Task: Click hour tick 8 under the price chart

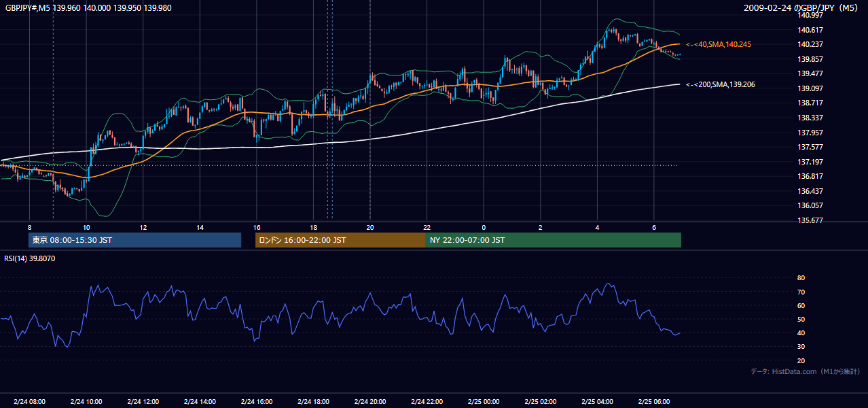Action: click(29, 228)
